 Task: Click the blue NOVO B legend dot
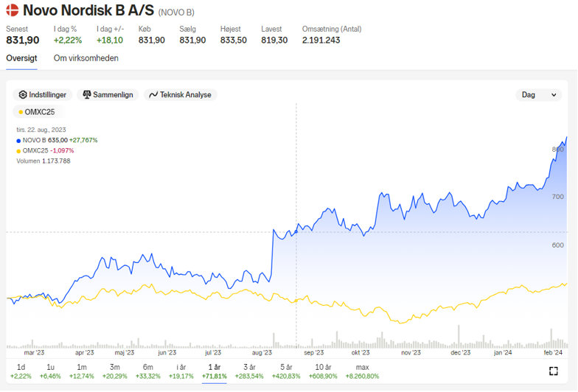coord(18,141)
